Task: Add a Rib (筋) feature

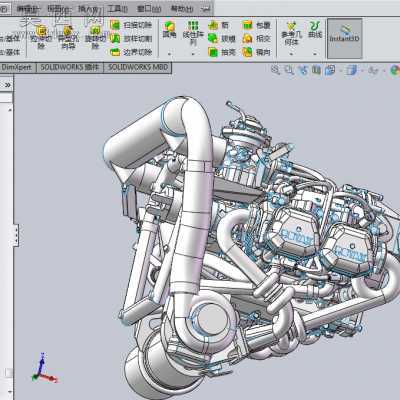Action: click(219, 25)
